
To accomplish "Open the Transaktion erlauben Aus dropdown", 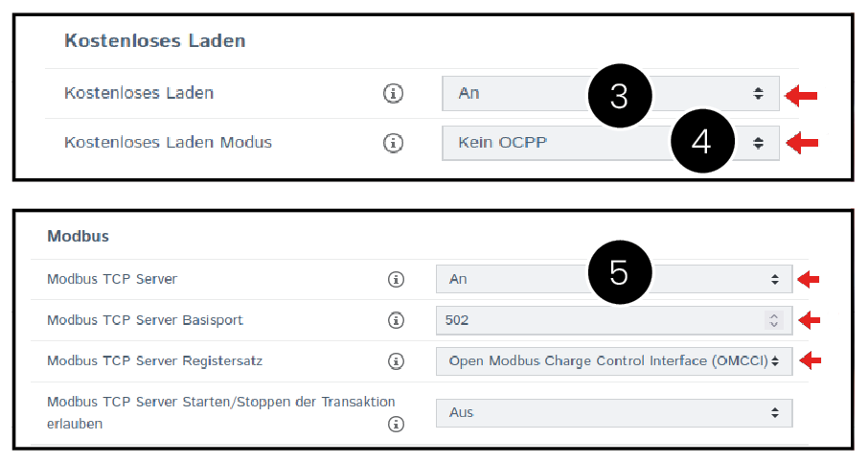I will 613,412.
